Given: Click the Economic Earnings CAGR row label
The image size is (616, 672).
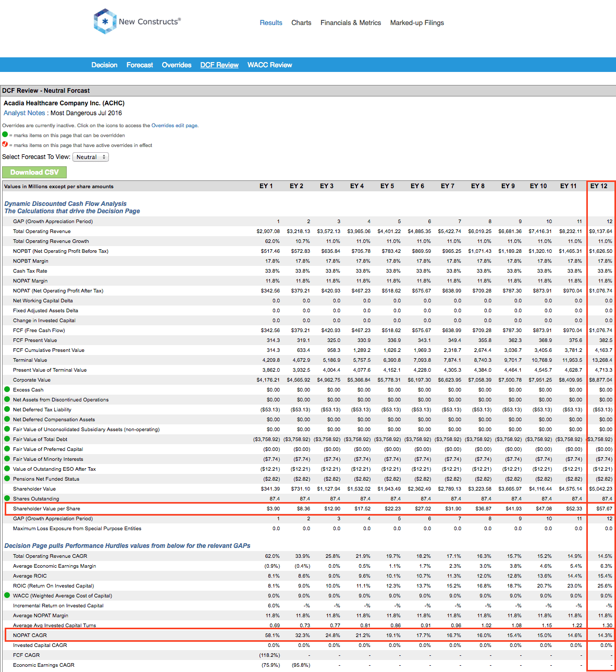Looking at the screenshot, I should coord(44,665).
